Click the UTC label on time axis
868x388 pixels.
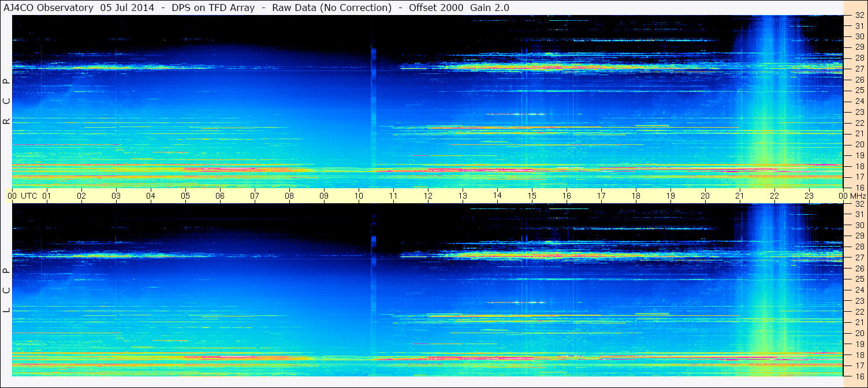click(29, 196)
